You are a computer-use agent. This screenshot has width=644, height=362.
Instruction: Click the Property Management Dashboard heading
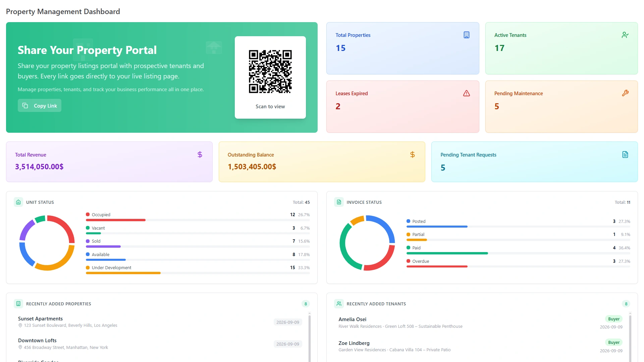click(63, 11)
